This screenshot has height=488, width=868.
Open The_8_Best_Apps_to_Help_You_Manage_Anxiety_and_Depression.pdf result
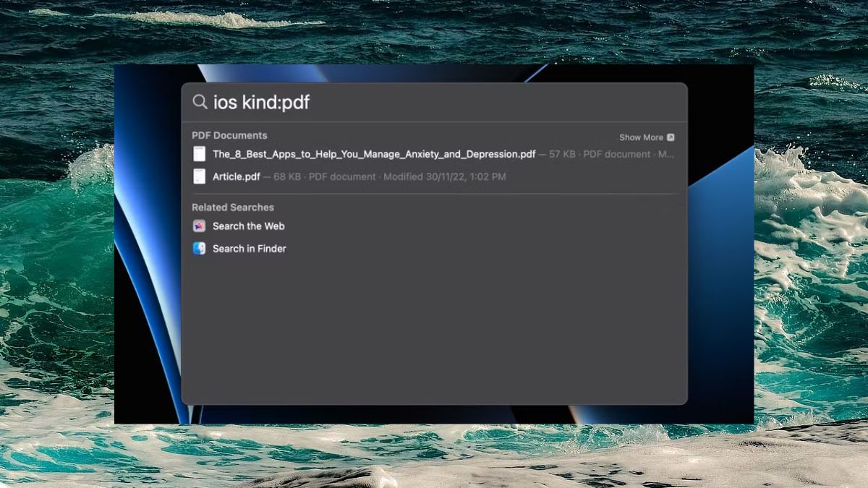(373, 154)
